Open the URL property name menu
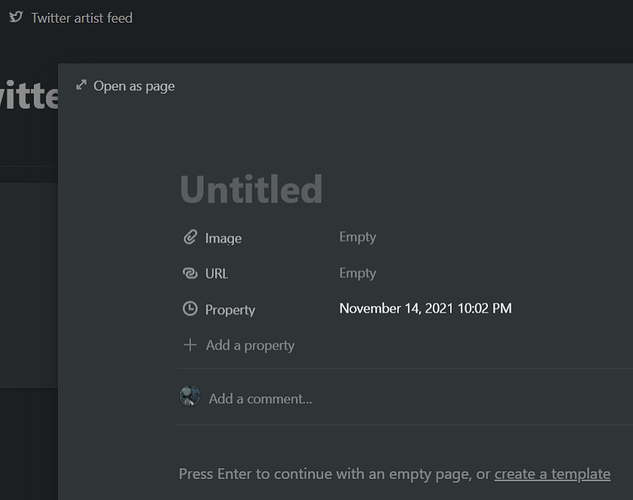The width and height of the screenshot is (633, 500). click(x=217, y=273)
